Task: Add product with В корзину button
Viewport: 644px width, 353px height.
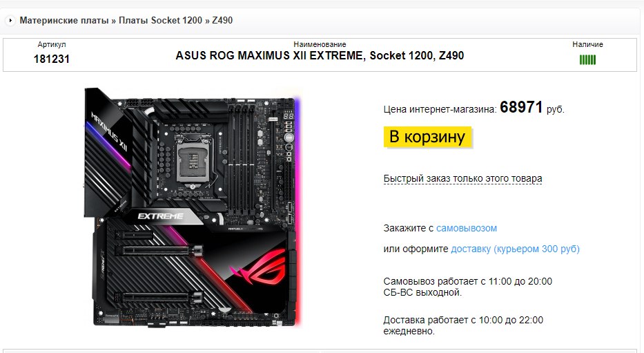Action: [427, 137]
